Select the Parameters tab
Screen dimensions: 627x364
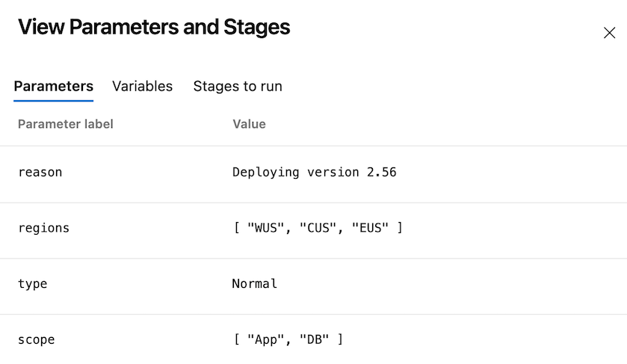point(54,86)
